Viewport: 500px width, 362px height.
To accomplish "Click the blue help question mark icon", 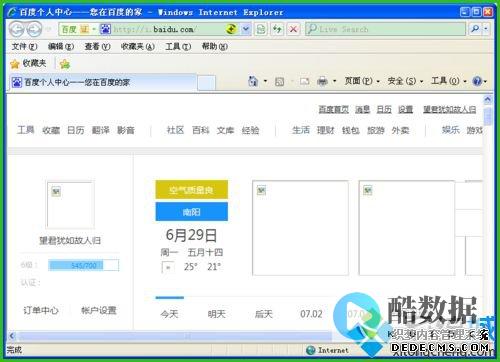I will click(477, 81).
